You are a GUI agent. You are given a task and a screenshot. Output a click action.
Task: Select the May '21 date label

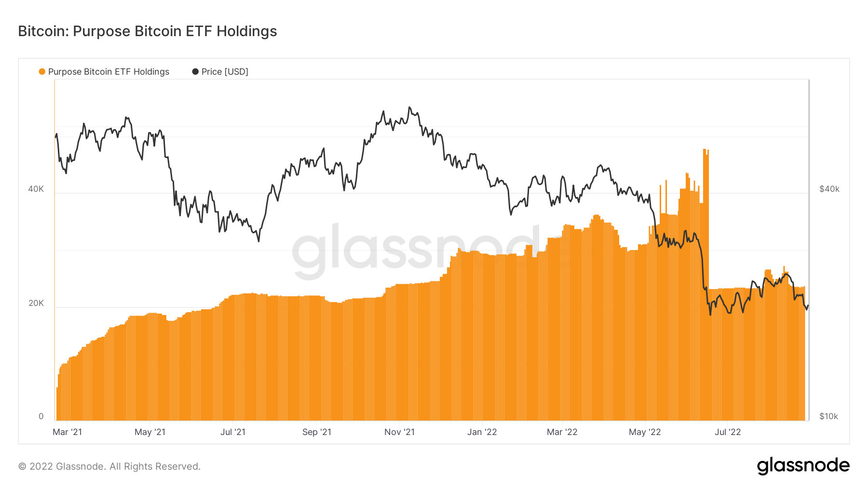(x=150, y=432)
